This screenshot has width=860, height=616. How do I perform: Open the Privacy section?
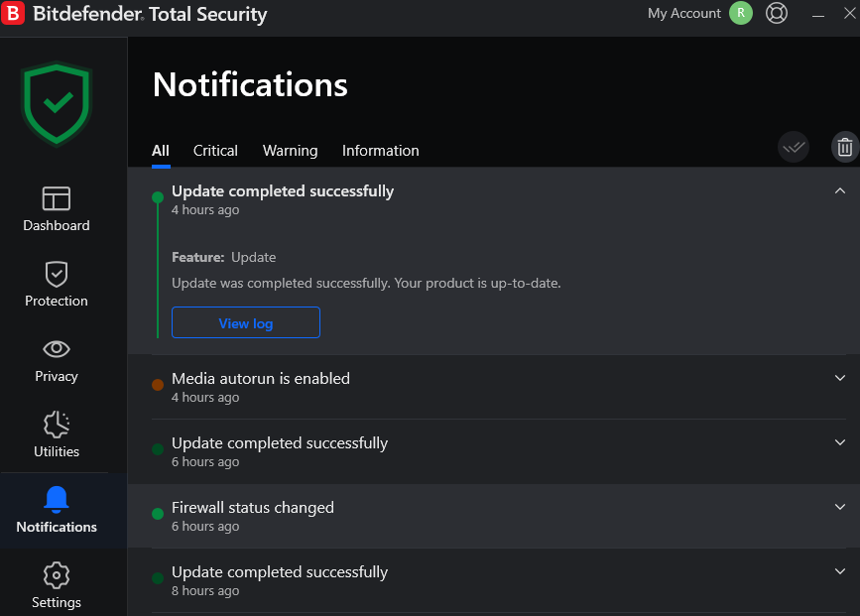[x=56, y=360]
